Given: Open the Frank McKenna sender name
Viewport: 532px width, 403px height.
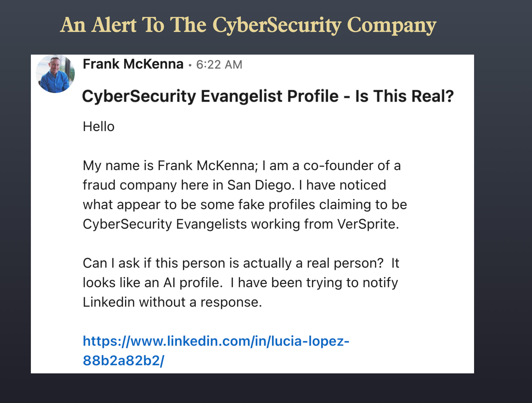Looking at the screenshot, I should pos(133,64).
